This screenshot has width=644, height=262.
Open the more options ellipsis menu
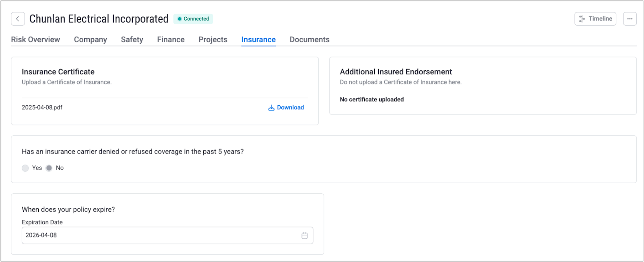(x=630, y=19)
